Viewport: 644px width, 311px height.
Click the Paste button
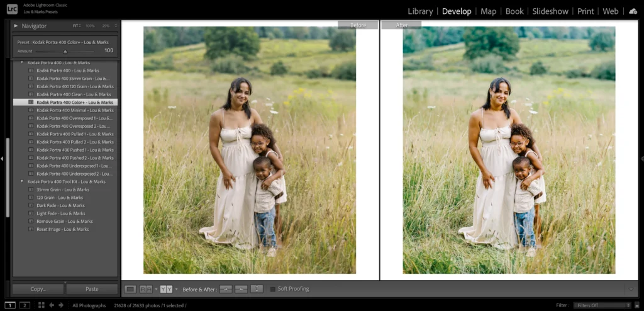click(92, 289)
